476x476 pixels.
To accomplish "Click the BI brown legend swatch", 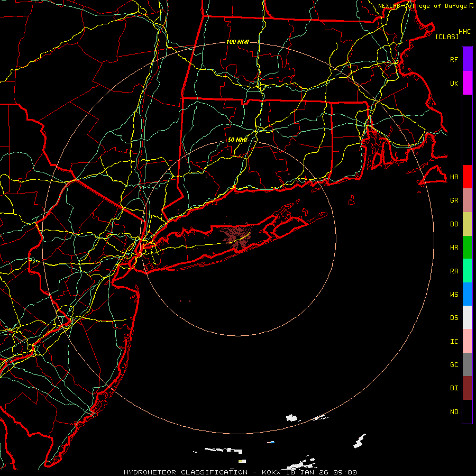I will pyautogui.click(x=467, y=388).
